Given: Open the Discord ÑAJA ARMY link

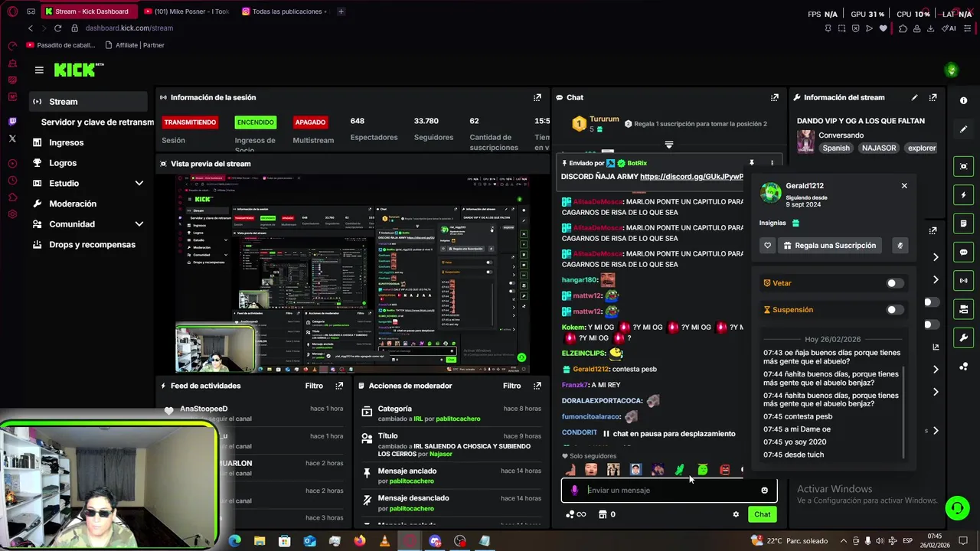Looking at the screenshot, I should [x=692, y=177].
